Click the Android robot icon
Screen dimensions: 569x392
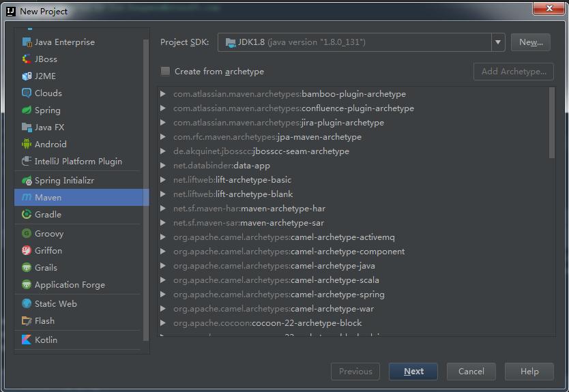[27, 145]
